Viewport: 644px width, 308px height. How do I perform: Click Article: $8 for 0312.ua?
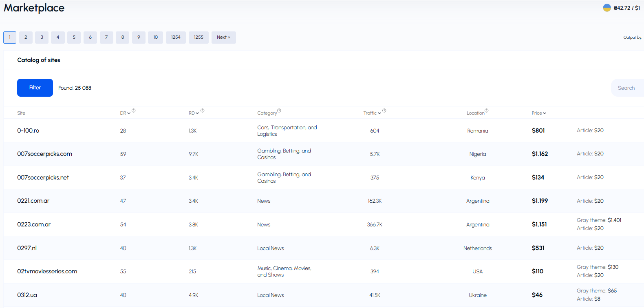coord(588,299)
